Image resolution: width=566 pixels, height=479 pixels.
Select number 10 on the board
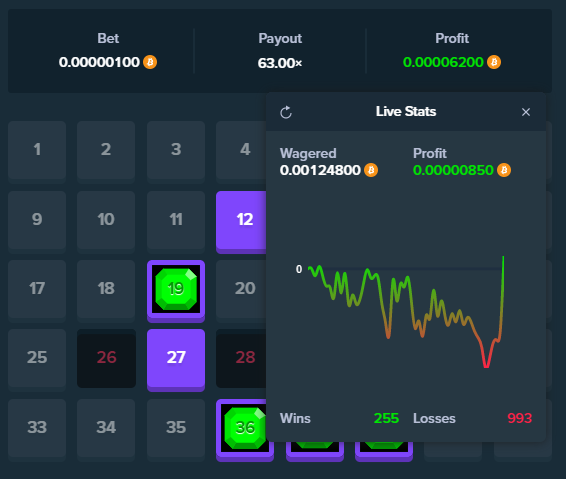(x=106, y=222)
